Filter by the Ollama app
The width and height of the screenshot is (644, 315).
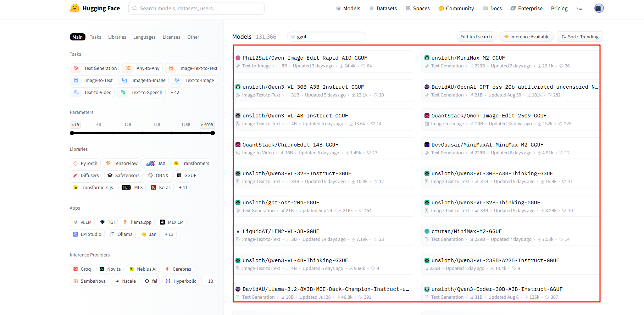pos(121,234)
